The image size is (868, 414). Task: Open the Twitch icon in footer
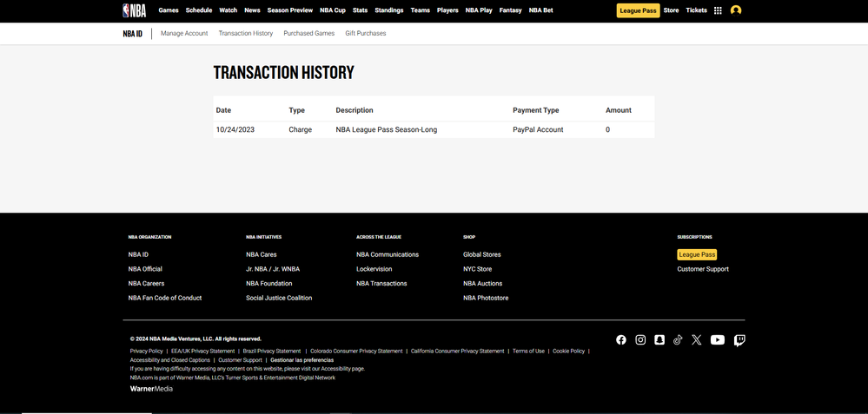tap(739, 340)
